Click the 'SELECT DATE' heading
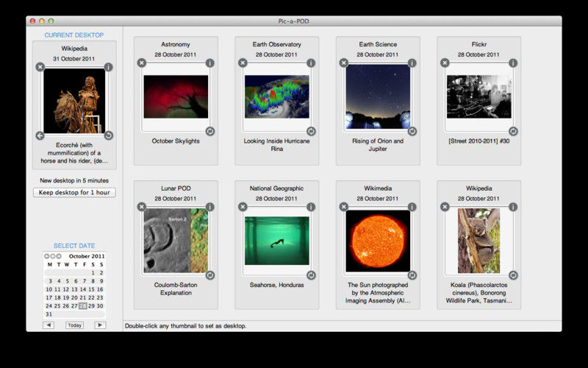588x368 pixels. click(x=74, y=246)
